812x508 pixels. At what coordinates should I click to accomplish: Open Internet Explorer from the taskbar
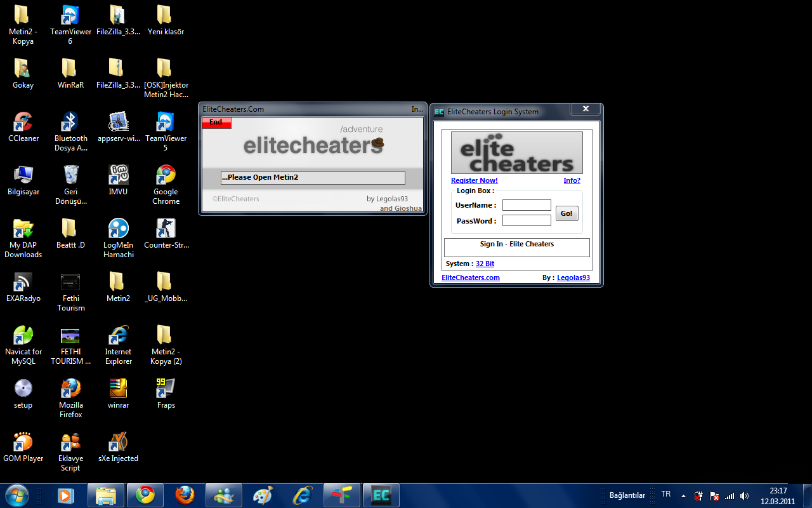click(302, 495)
